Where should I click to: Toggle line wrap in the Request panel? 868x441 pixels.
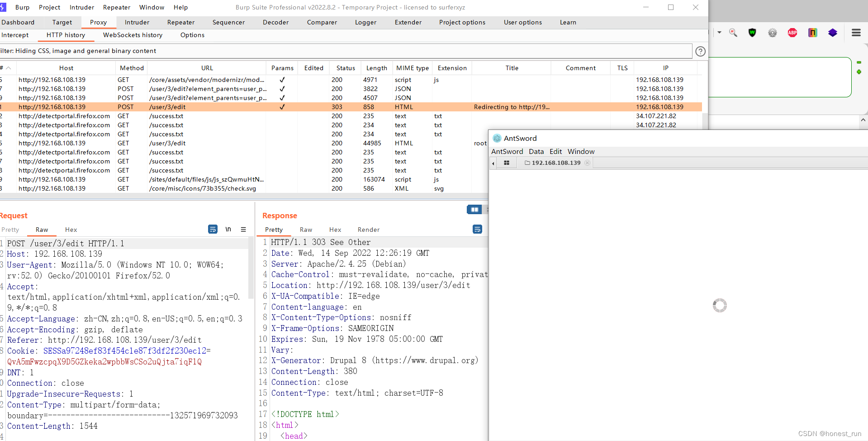coord(213,229)
